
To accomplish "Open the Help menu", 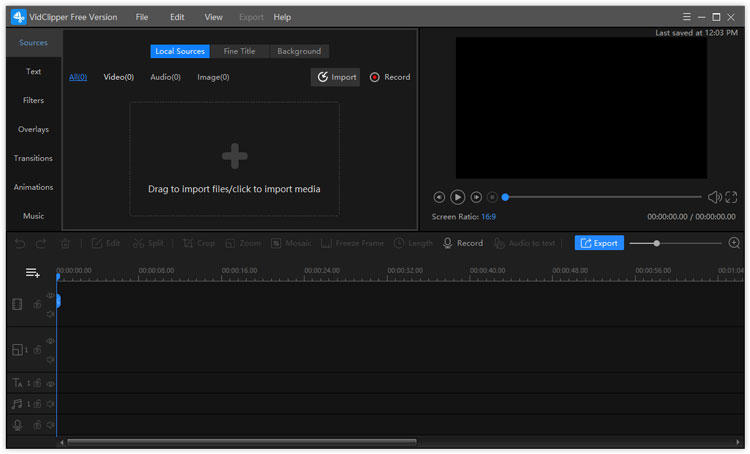I will coord(282,17).
